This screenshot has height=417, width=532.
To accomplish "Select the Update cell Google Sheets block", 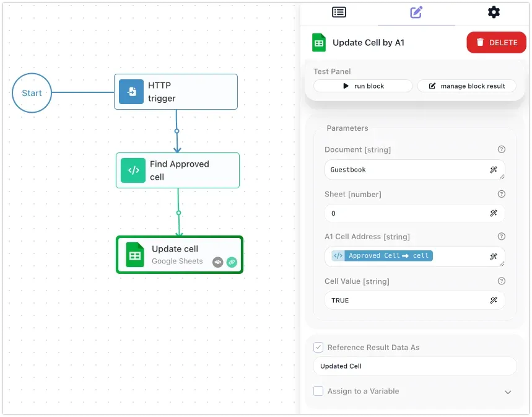I will [180, 255].
